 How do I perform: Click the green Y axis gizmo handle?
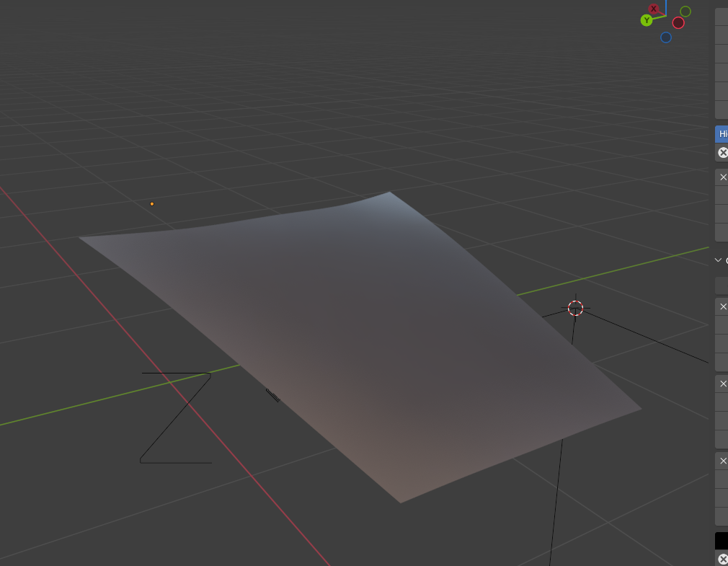[x=647, y=20]
